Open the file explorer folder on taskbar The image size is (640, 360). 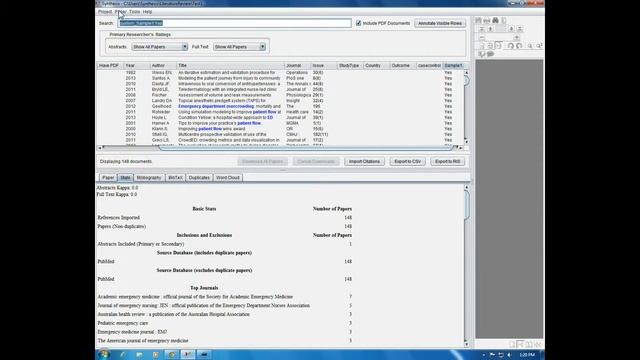pyautogui.click(x=139, y=355)
